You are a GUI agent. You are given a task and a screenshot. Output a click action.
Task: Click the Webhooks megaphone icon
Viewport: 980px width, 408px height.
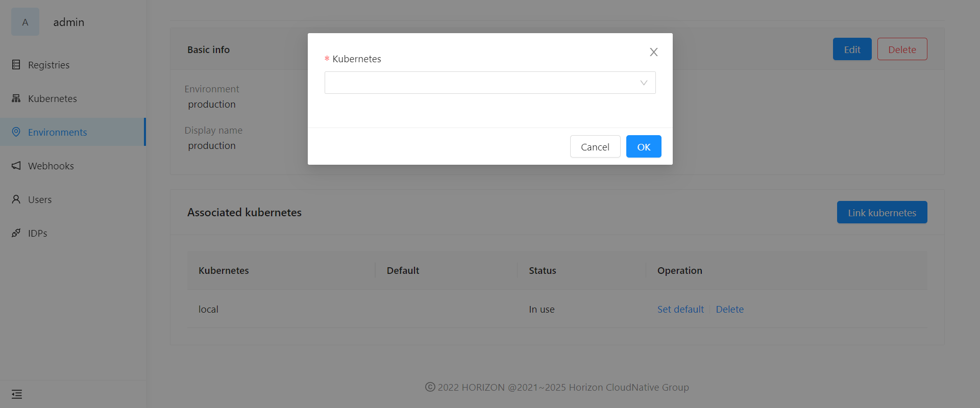tap(16, 166)
